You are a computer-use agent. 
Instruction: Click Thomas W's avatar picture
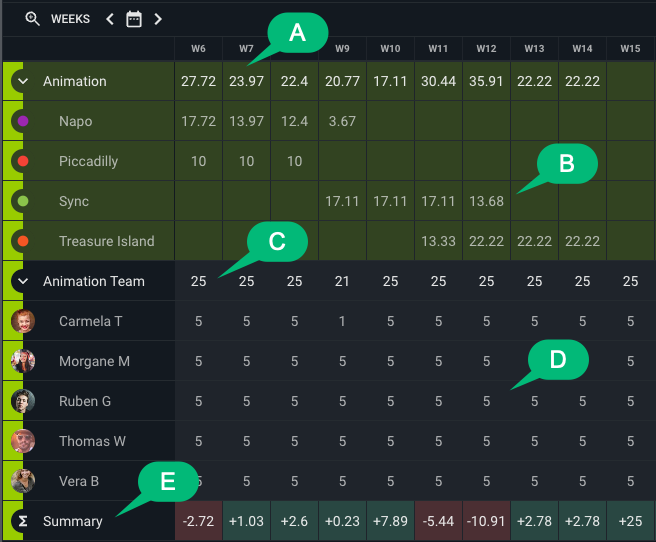tap(22, 441)
